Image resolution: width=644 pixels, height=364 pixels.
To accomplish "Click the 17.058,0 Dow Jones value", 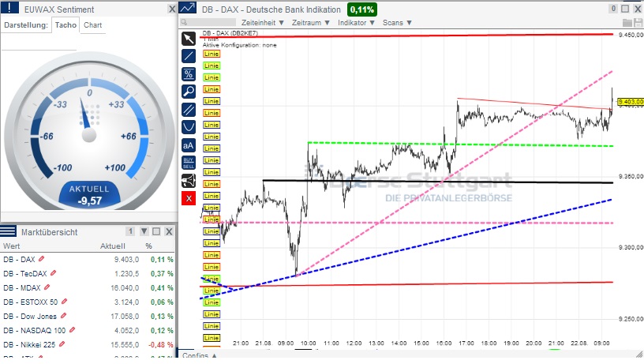I will [x=125, y=317].
